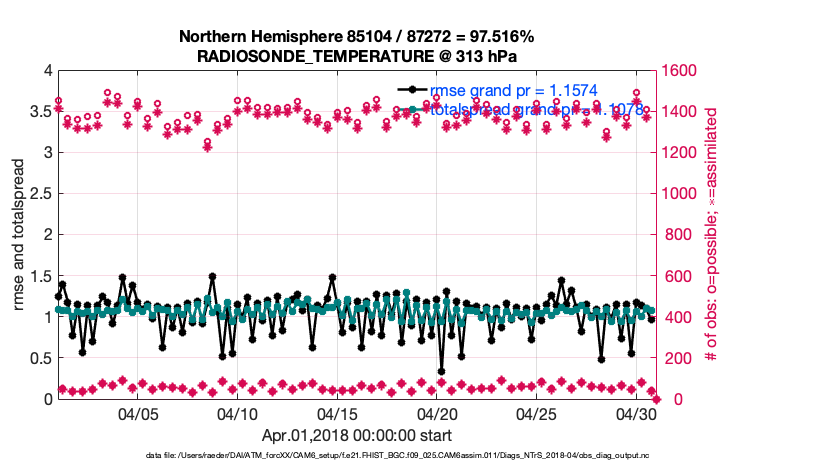
Task: Click the 04/30 date tick label
Action: tap(636, 413)
